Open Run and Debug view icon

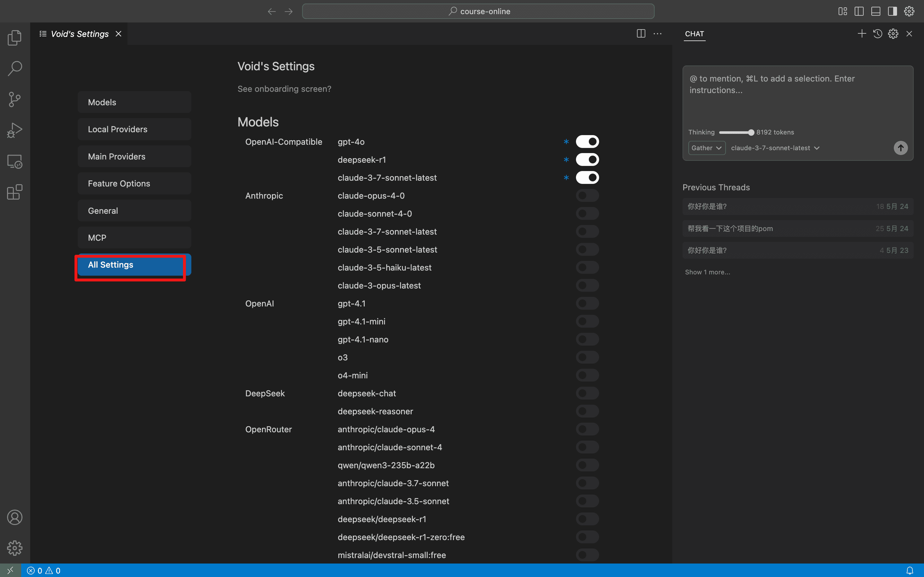pos(14,131)
